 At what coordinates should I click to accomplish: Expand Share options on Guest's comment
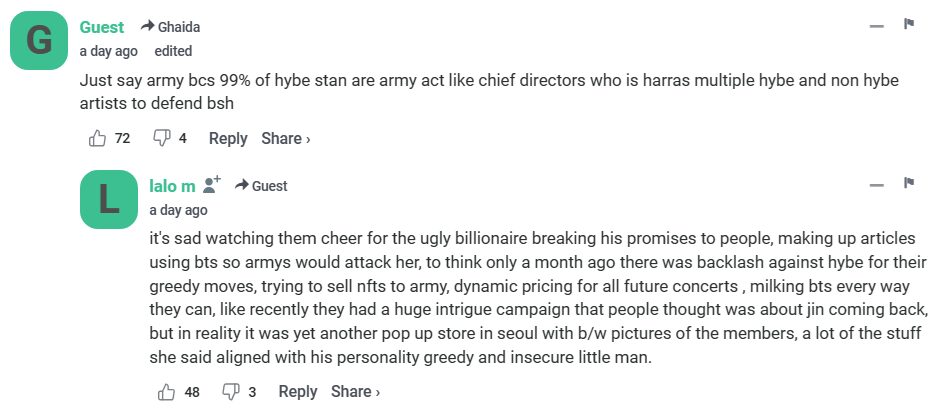coord(286,139)
